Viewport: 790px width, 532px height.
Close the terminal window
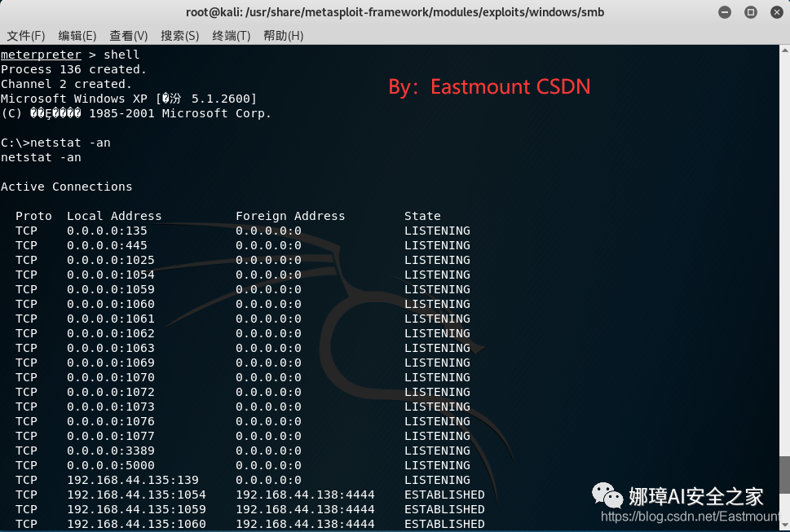click(777, 12)
